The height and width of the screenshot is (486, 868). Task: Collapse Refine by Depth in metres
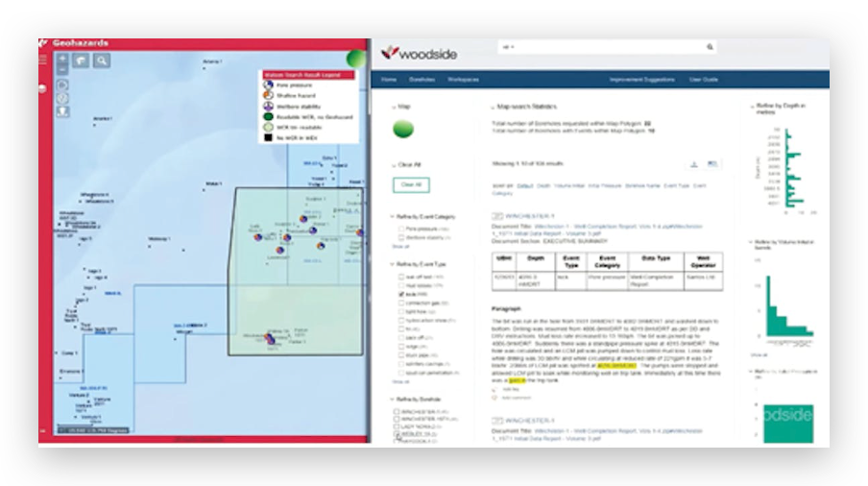(x=752, y=106)
